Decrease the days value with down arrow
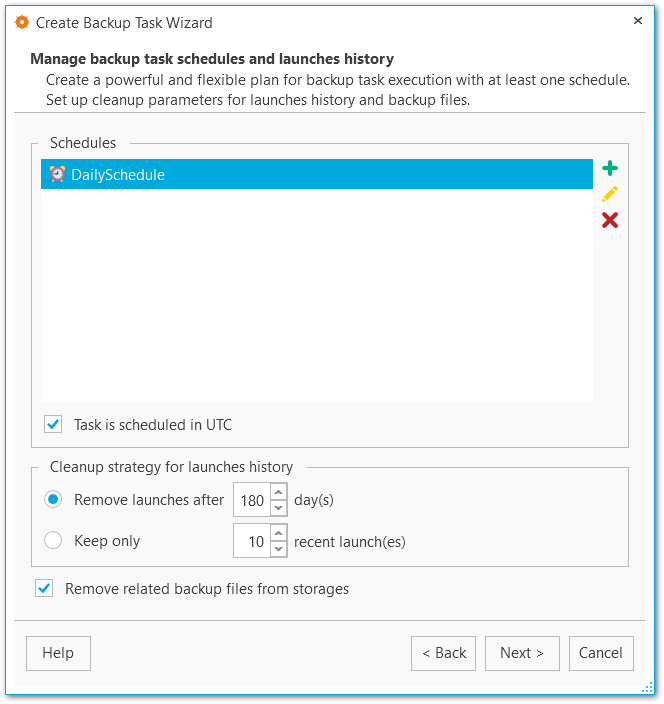The width and height of the screenshot is (664, 704). [x=278, y=508]
